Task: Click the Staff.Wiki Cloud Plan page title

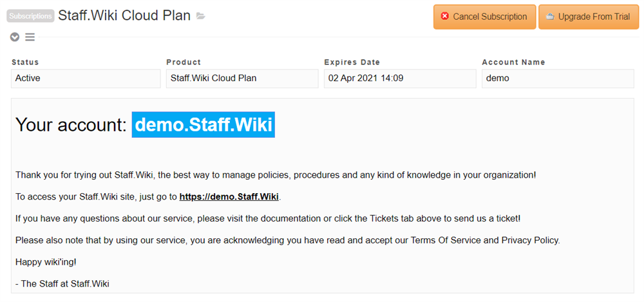Action: click(x=124, y=15)
